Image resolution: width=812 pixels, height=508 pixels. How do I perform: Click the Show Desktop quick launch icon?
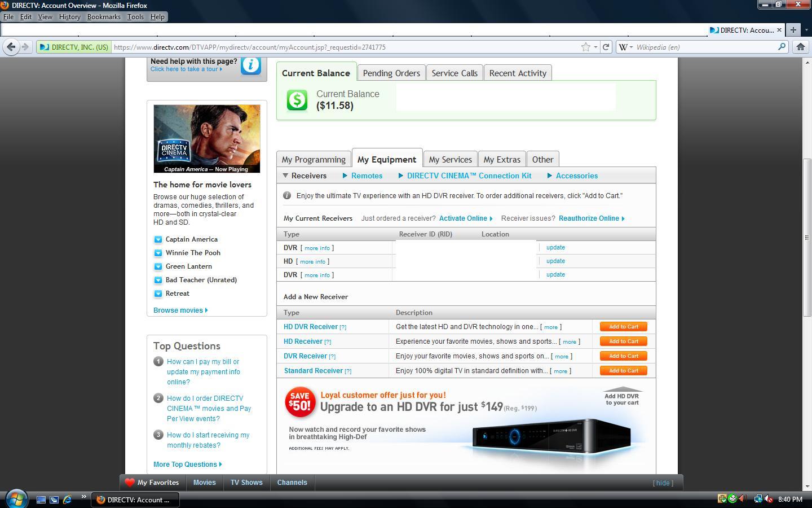point(41,500)
